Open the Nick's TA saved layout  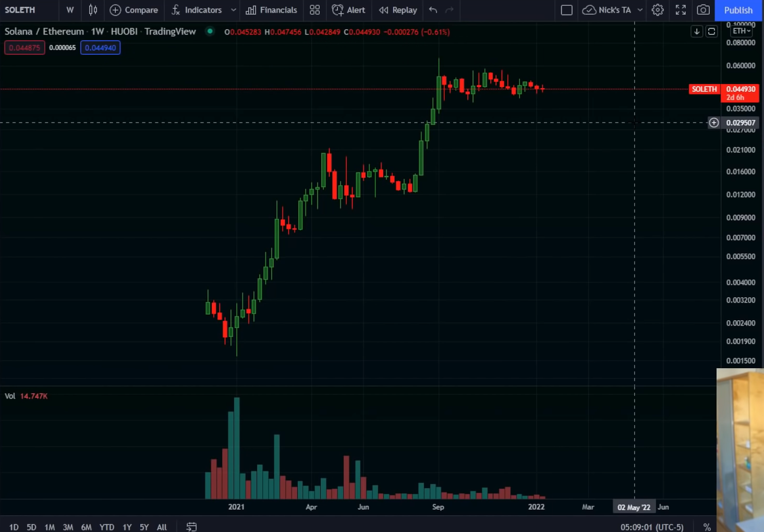coord(607,10)
